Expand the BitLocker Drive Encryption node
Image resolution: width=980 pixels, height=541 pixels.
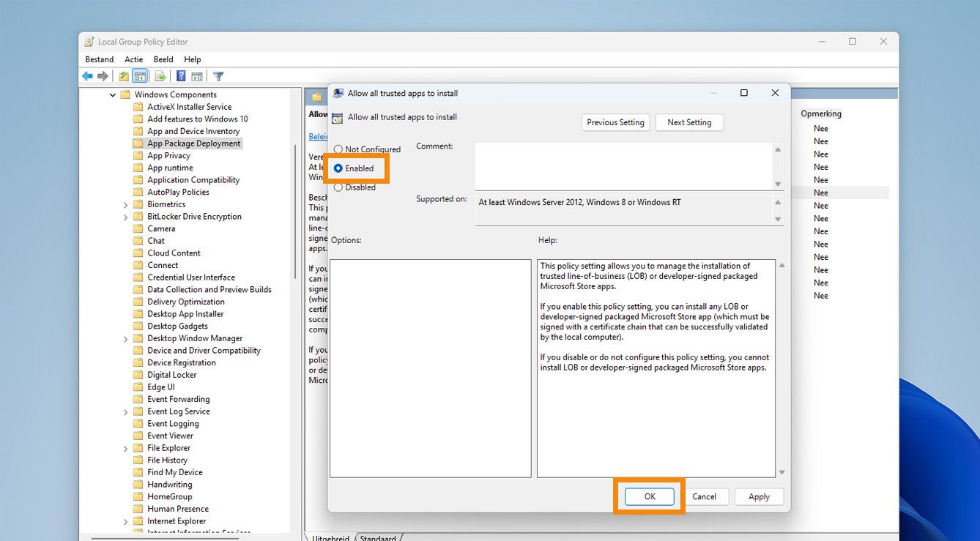(126, 217)
